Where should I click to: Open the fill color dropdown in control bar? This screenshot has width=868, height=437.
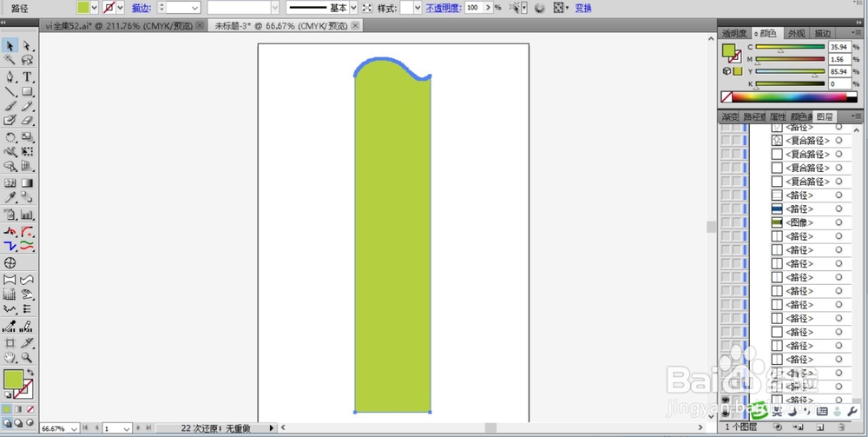click(x=94, y=8)
